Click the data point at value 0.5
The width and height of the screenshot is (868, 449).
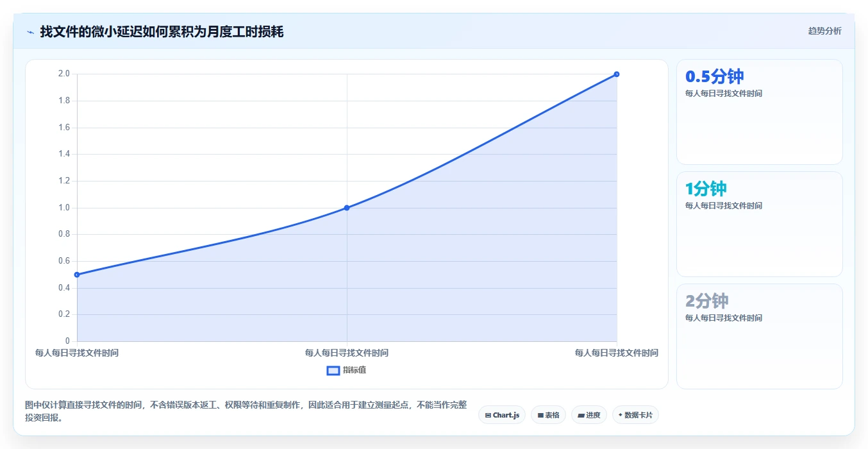point(77,275)
